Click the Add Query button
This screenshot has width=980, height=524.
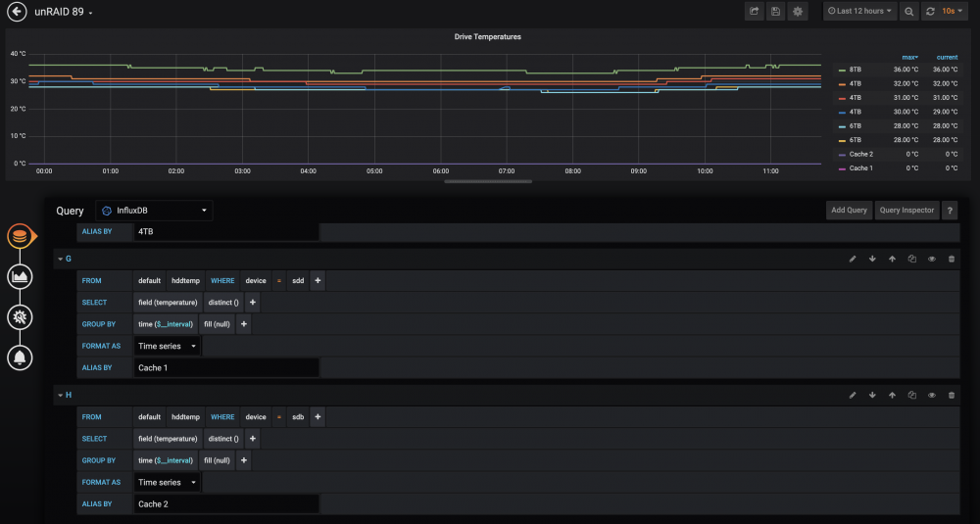849,210
